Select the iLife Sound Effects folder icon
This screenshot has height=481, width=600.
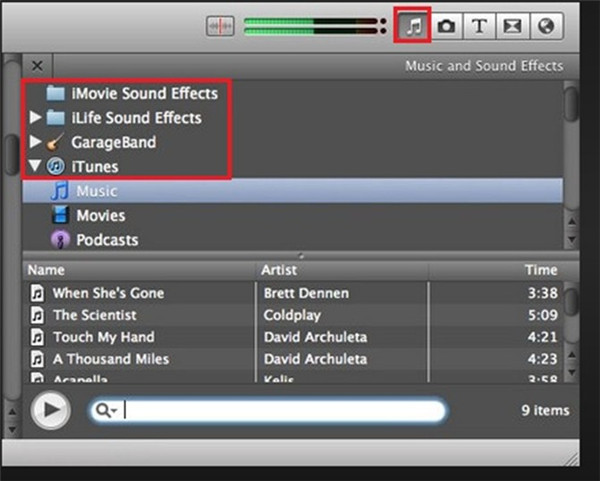tap(55, 118)
